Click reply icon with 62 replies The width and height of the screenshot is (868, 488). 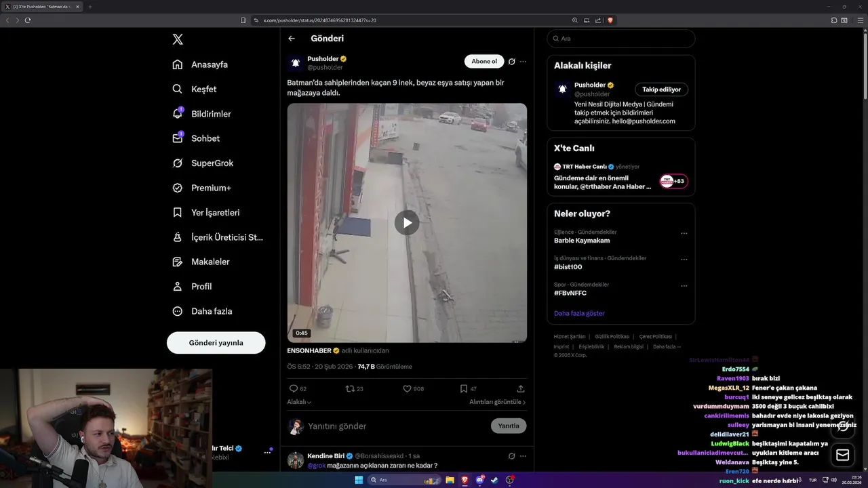298,388
